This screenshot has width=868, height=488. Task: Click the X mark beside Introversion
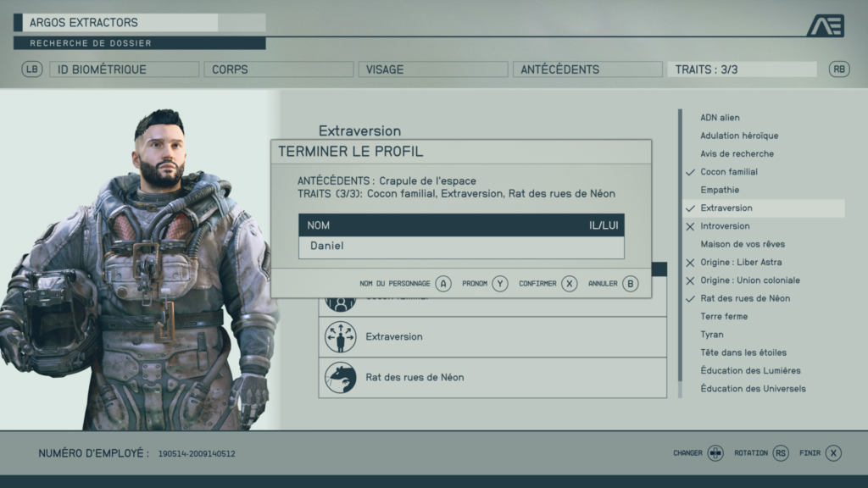pos(690,226)
